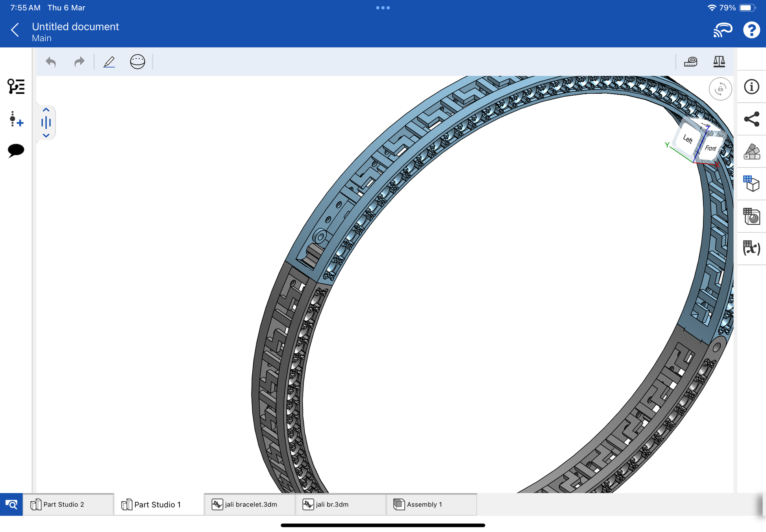Open the mass properties scale icon
The height and width of the screenshot is (532, 766).
click(719, 62)
